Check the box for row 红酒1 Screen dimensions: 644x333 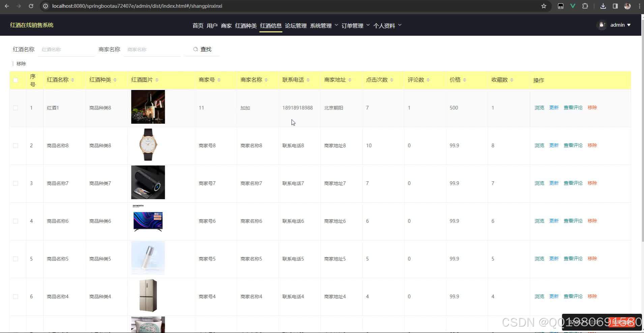click(16, 108)
